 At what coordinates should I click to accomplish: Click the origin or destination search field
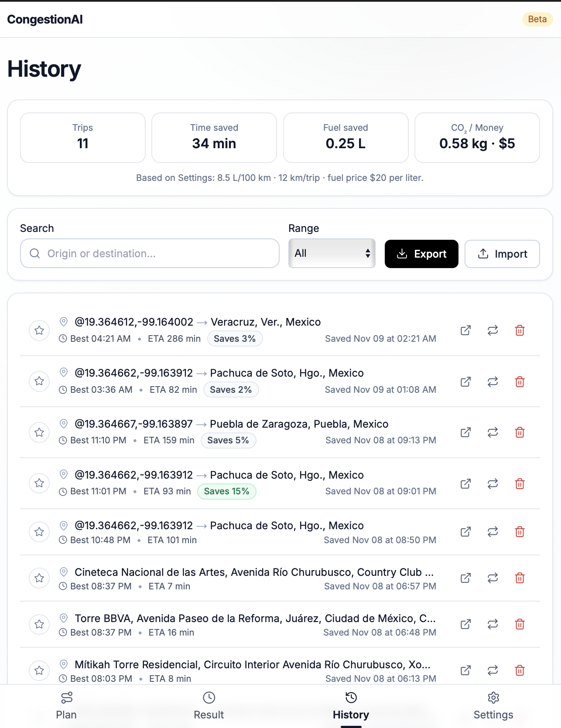pos(150,253)
